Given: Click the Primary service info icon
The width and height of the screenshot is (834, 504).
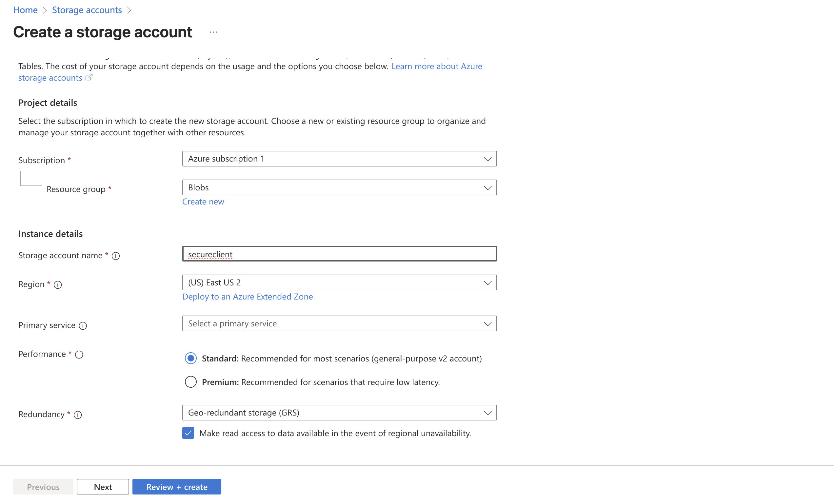Looking at the screenshot, I should point(83,326).
